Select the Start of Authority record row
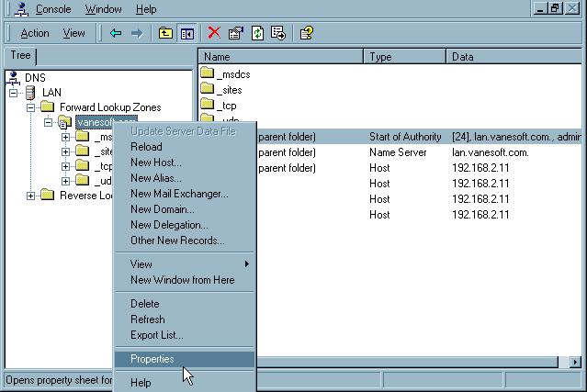Viewport: 587px width, 392px height. pos(419,137)
